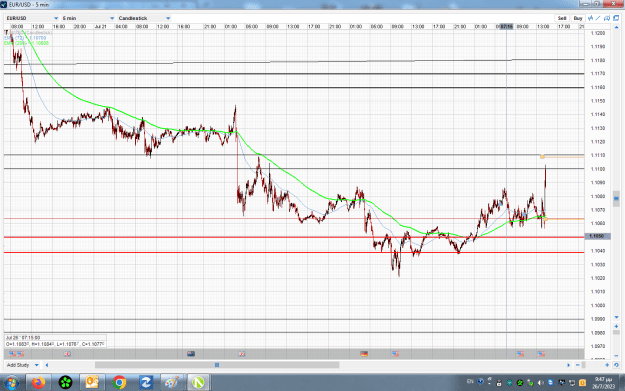Click the volume speaker tray icon
The width and height of the screenshot is (625, 391).
pyautogui.click(x=540, y=383)
